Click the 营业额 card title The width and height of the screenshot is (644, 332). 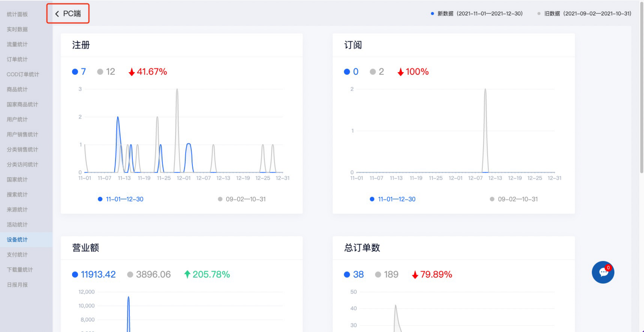(x=86, y=248)
